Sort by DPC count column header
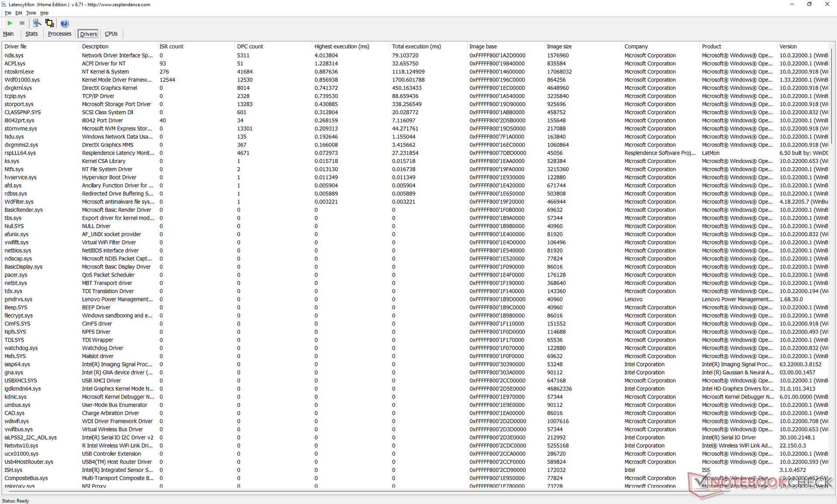Viewport: 837px width, 504px height. (x=250, y=46)
